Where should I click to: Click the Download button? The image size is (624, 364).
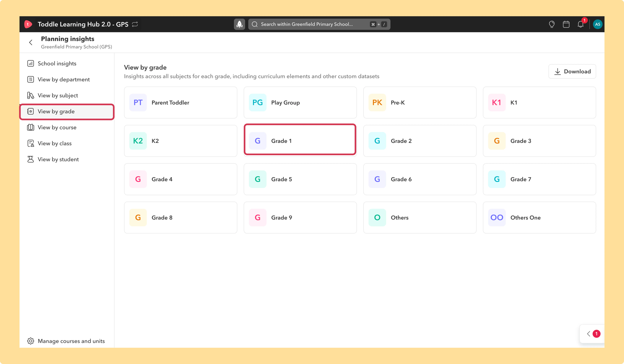572,71
